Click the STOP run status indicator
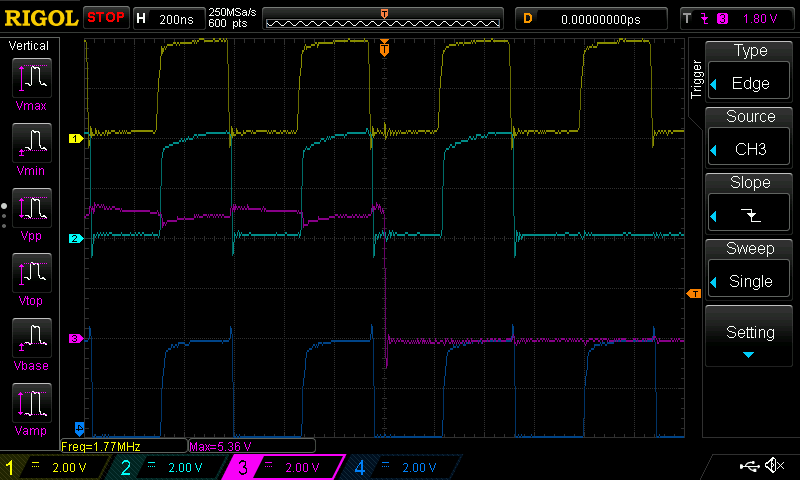The width and height of the screenshot is (800, 480). [106, 17]
